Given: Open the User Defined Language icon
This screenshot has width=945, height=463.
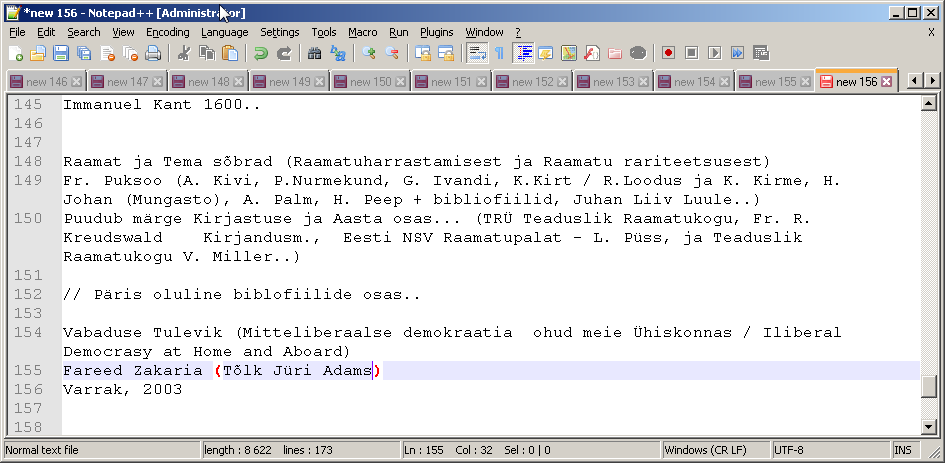Looking at the screenshot, I should click(x=545, y=53).
